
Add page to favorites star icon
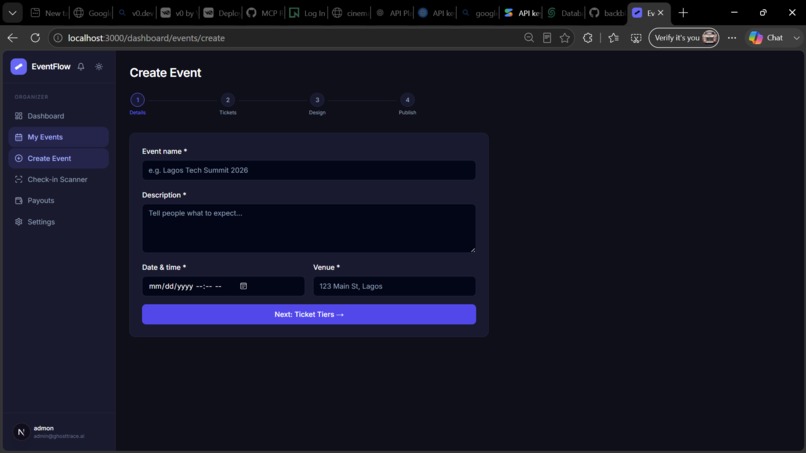click(x=565, y=38)
